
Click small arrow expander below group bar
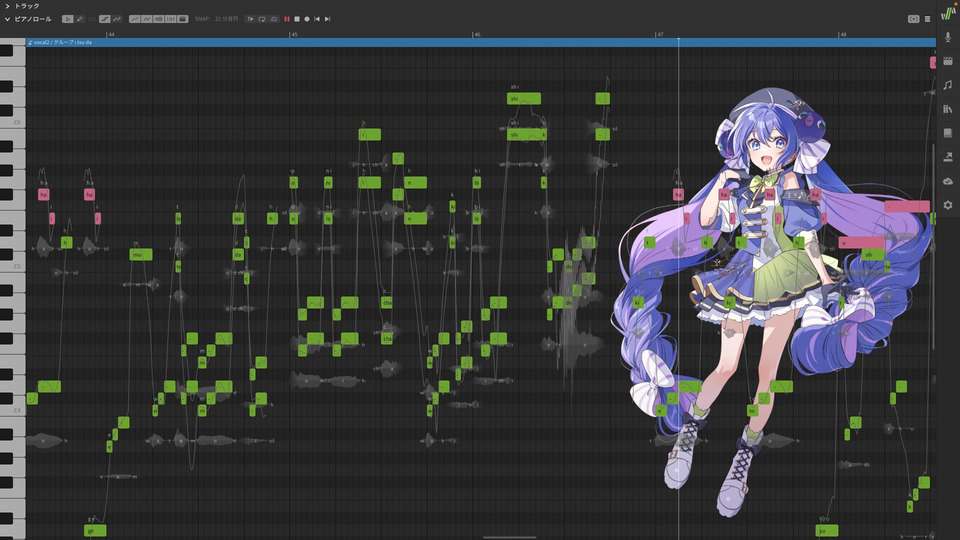[934, 51]
